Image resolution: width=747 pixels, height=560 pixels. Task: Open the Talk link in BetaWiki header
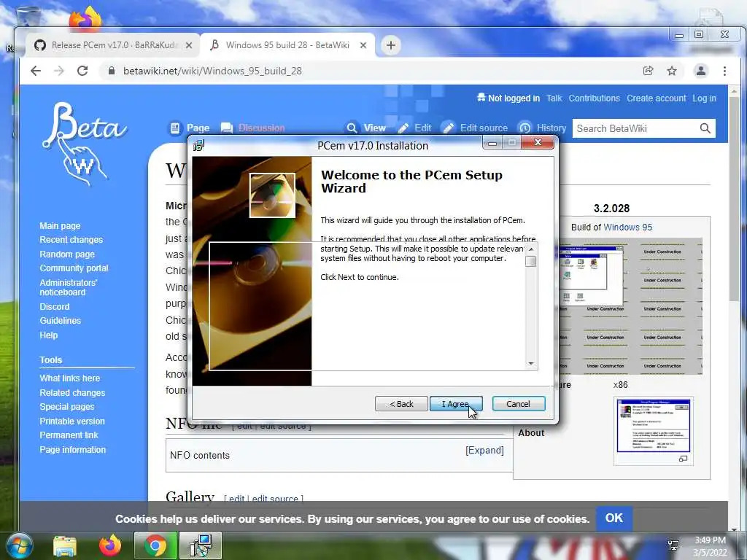(554, 98)
